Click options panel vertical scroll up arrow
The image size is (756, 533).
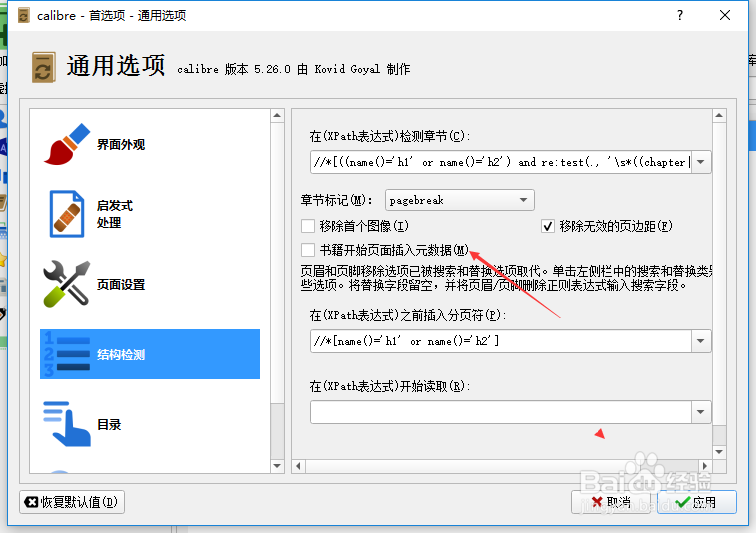(719, 115)
